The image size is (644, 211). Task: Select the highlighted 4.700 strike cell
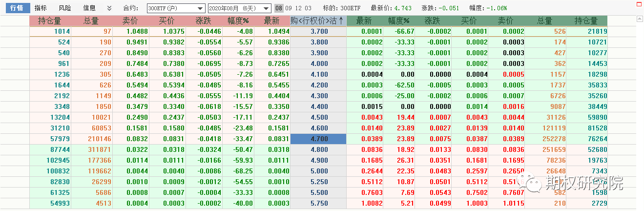tap(318, 139)
